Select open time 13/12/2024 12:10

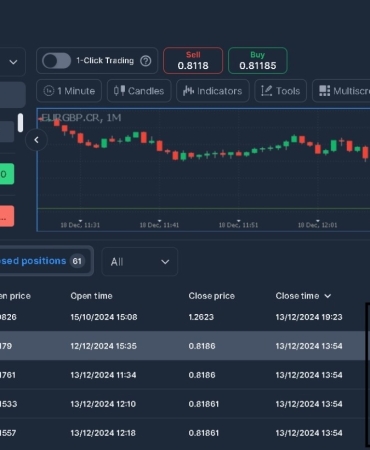click(103, 404)
